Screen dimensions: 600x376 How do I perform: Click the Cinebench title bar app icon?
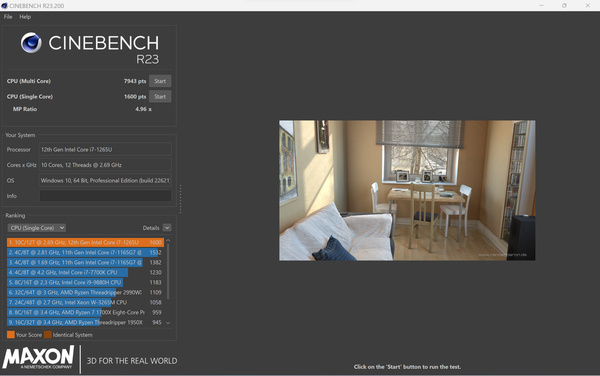(x=4, y=6)
